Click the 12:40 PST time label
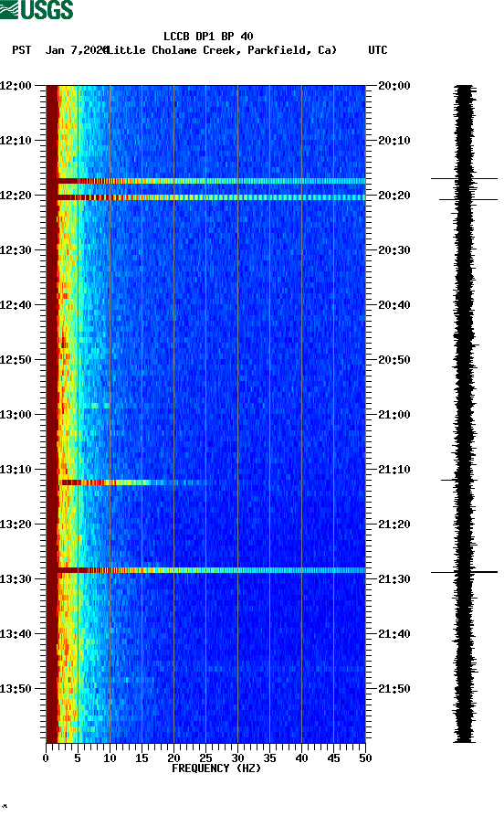The width and height of the screenshot is (504, 816). pos(16,305)
